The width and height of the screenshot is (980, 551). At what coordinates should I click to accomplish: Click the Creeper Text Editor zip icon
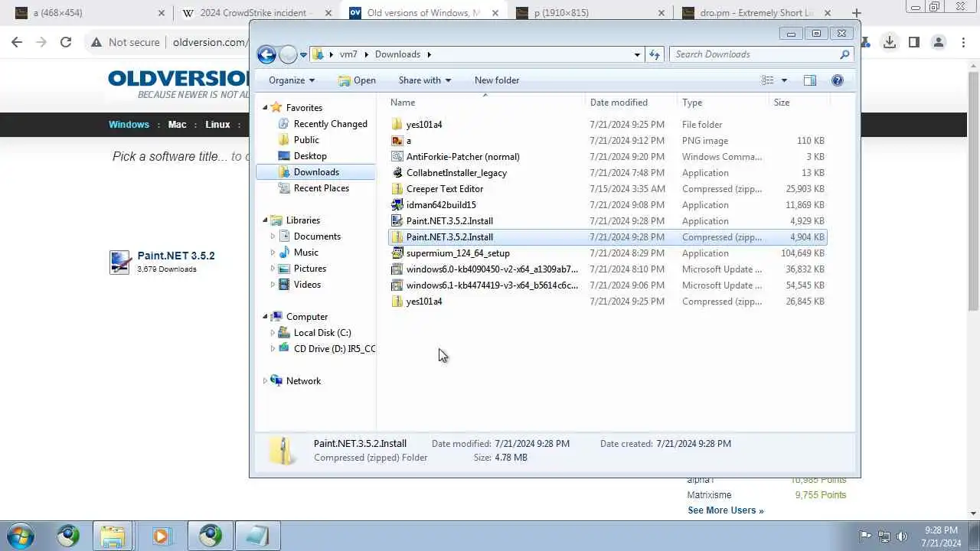tap(397, 189)
